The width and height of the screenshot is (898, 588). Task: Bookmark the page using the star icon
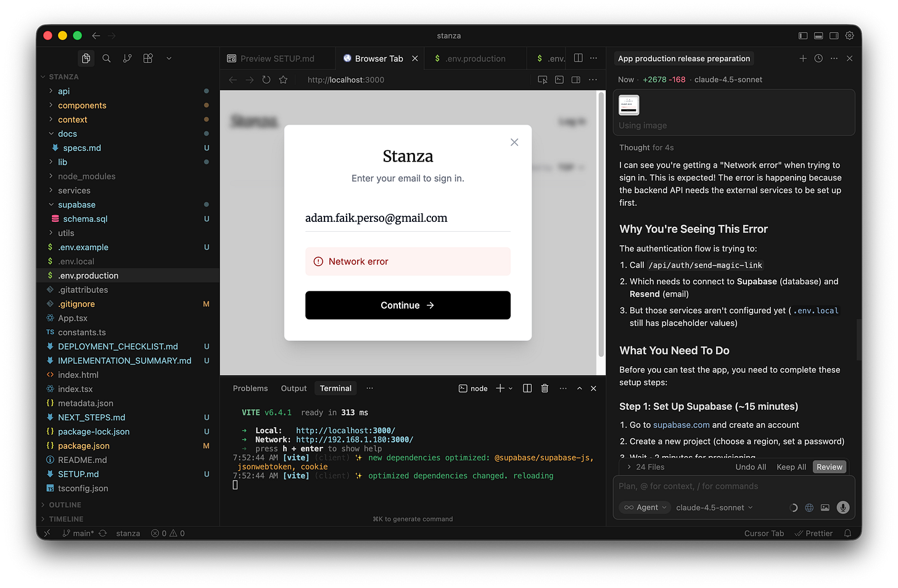coord(283,80)
